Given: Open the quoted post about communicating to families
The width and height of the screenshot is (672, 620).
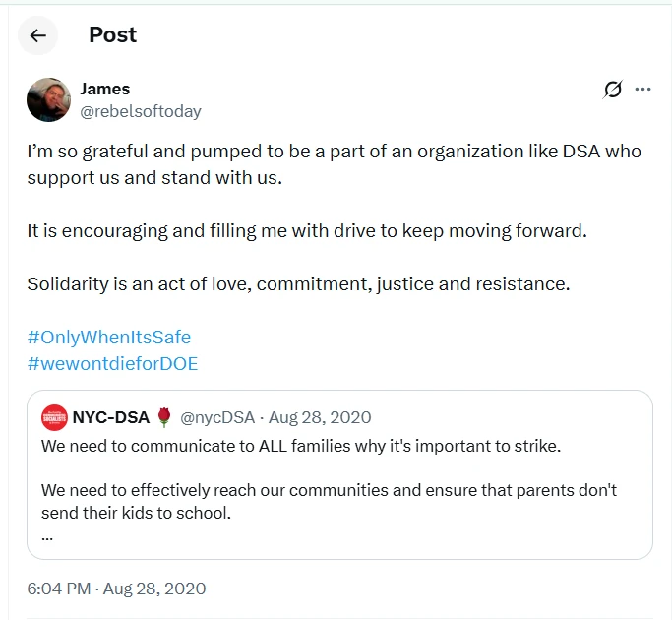Looking at the screenshot, I should pyautogui.click(x=339, y=474).
